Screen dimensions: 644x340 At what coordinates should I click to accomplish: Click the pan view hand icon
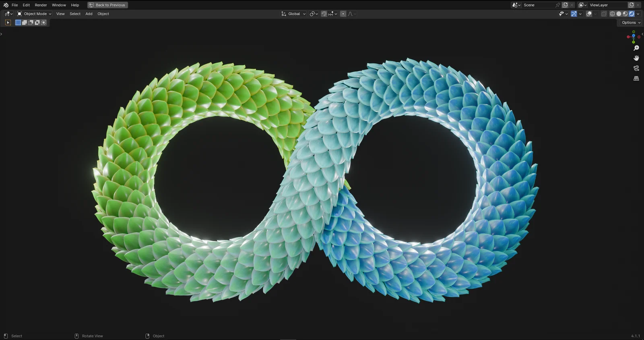[x=636, y=58]
